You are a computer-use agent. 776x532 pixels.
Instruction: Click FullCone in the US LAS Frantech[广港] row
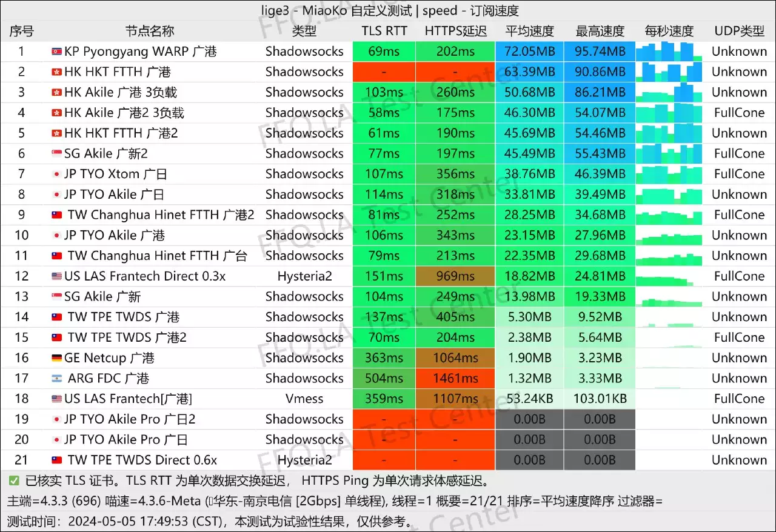(739, 399)
